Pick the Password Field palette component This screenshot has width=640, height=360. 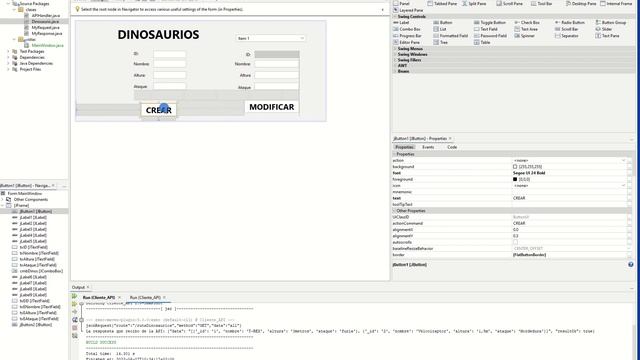click(x=490, y=36)
